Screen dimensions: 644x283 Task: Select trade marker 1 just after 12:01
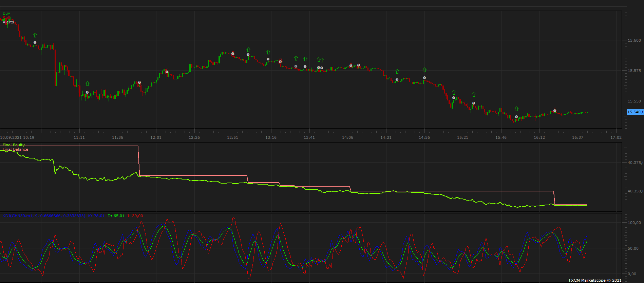pos(167,72)
